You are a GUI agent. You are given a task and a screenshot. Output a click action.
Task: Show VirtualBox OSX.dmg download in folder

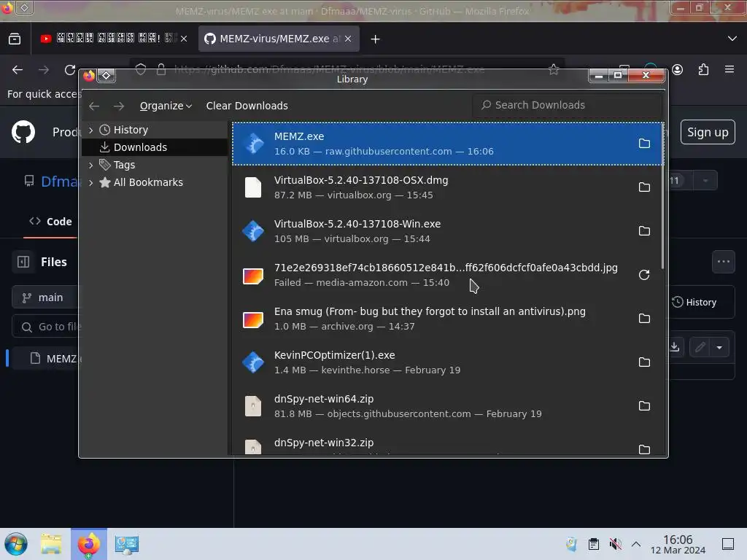coord(644,187)
